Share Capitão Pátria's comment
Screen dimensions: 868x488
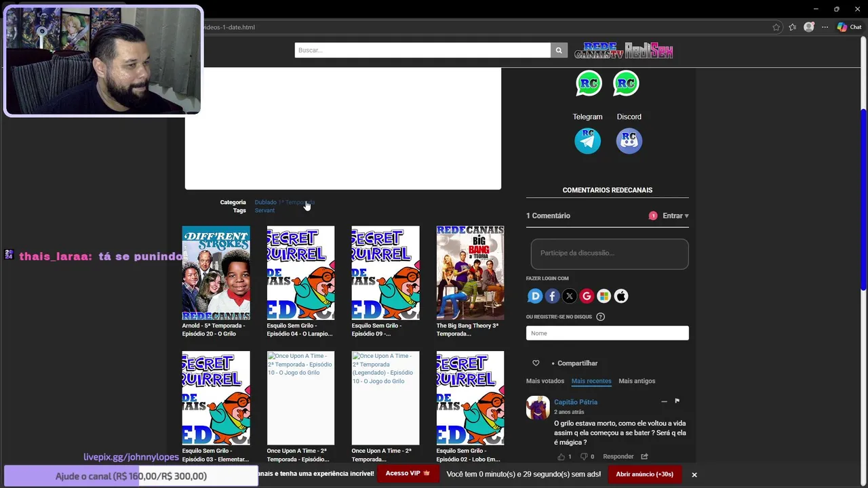coord(644,457)
